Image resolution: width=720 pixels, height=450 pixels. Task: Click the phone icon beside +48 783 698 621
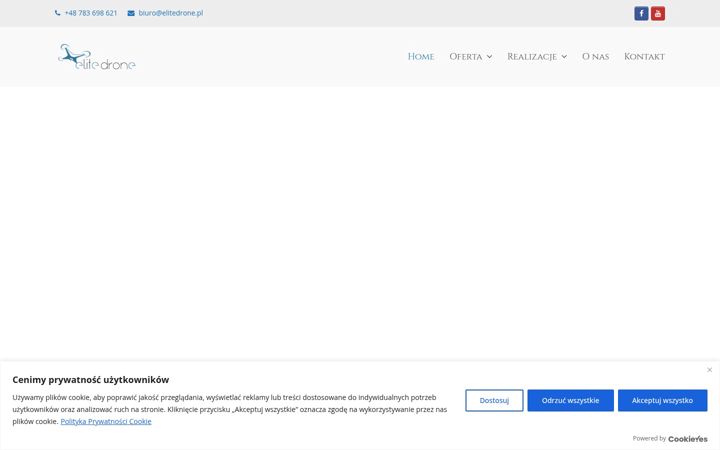coord(57,13)
